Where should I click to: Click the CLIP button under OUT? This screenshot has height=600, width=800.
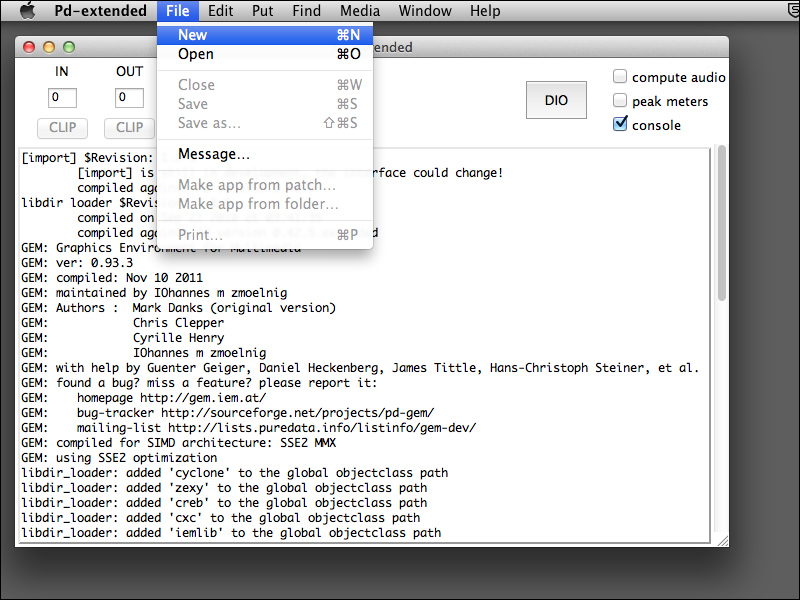(x=129, y=128)
